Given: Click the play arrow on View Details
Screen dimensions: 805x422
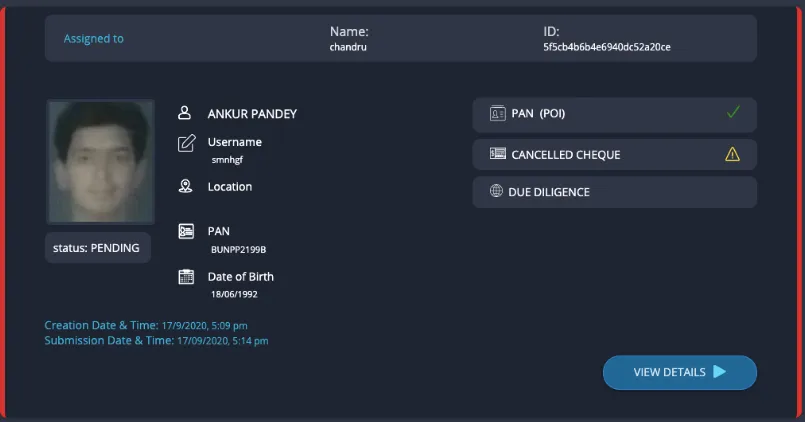Looking at the screenshot, I should pyautogui.click(x=720, y=372).
